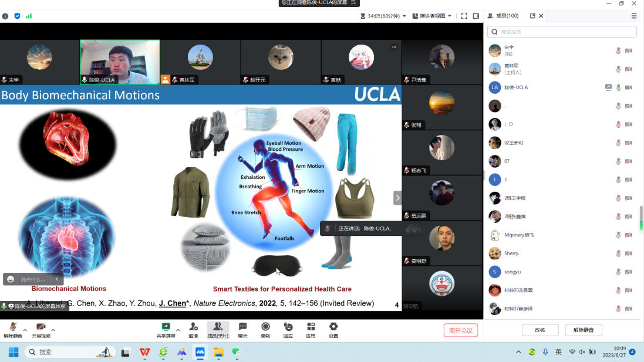Enter fullscreen mode icon in top bar
Viewport: 644px width, 362px height.
464,16
